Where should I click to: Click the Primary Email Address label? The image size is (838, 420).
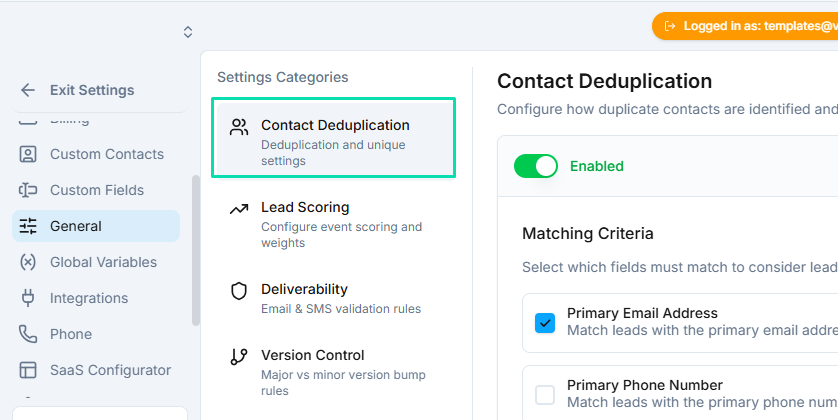[x=642, y=313]
